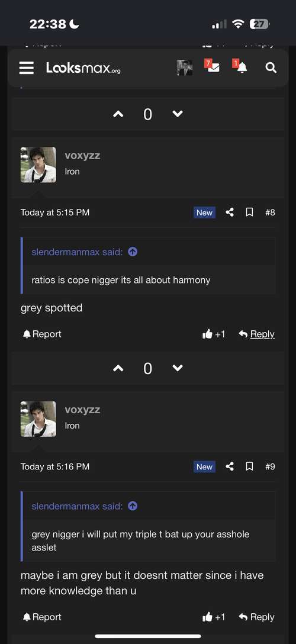The height and width of the screenshot is (644, 296).
Task: Share post #8
Action: (x=230, y=212)
